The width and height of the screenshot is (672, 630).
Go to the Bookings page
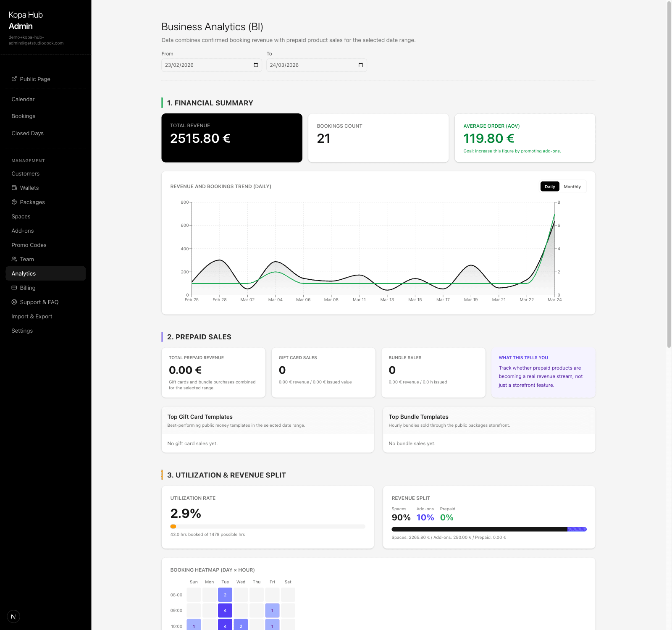coord(23,116)
